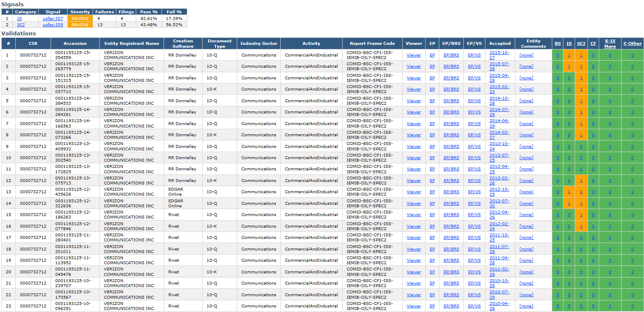The height and width of the screenshot is (312, 644).
Task: Open the EP link in row 20
Action: 432,272
